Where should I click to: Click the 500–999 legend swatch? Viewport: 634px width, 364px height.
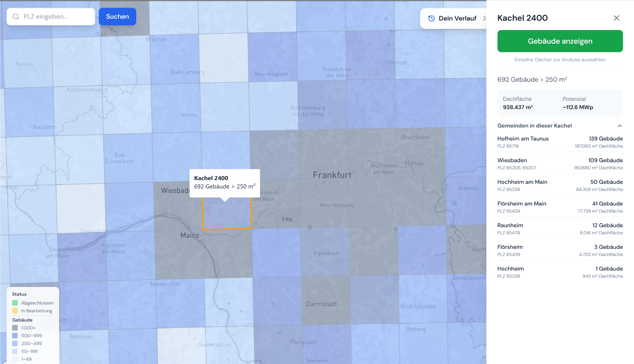tap(15, 336)
